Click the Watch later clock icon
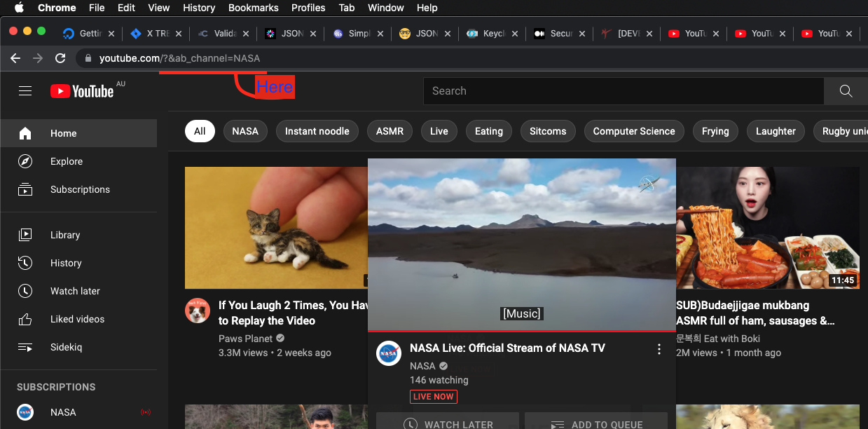This screenshot has height=429, width=868. click(25, 291)
